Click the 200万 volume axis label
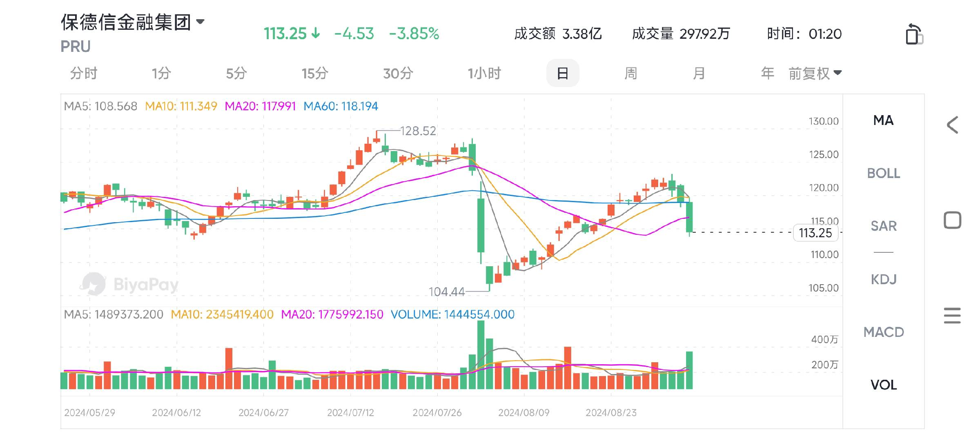The image size is (980, 441). coord(824,365)
